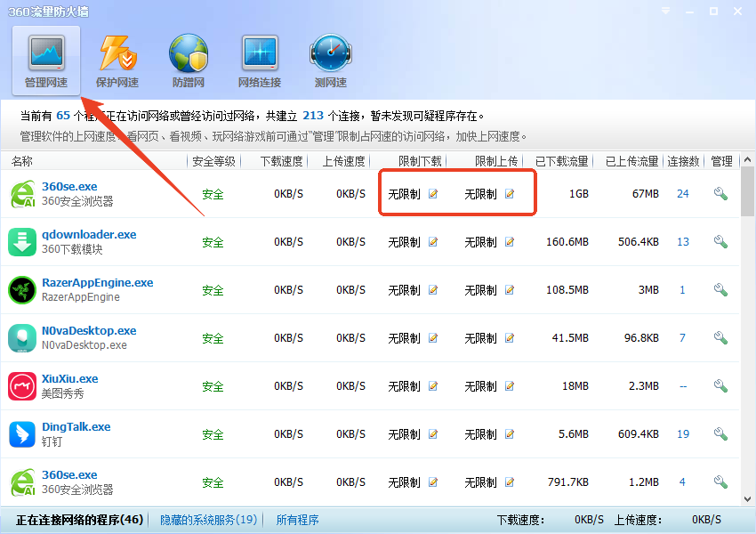View all programs via 所有程序 link

point(297,519)
